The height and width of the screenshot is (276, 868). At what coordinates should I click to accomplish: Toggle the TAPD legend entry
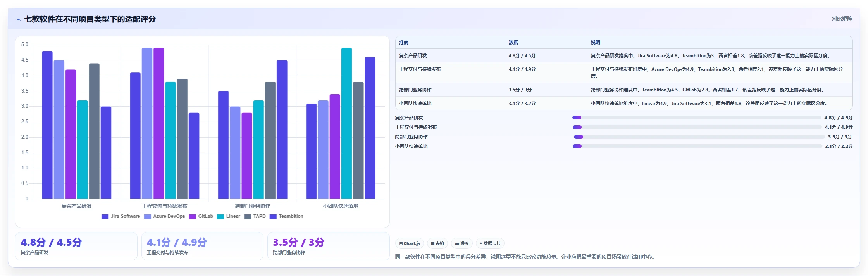coord(255,216)
